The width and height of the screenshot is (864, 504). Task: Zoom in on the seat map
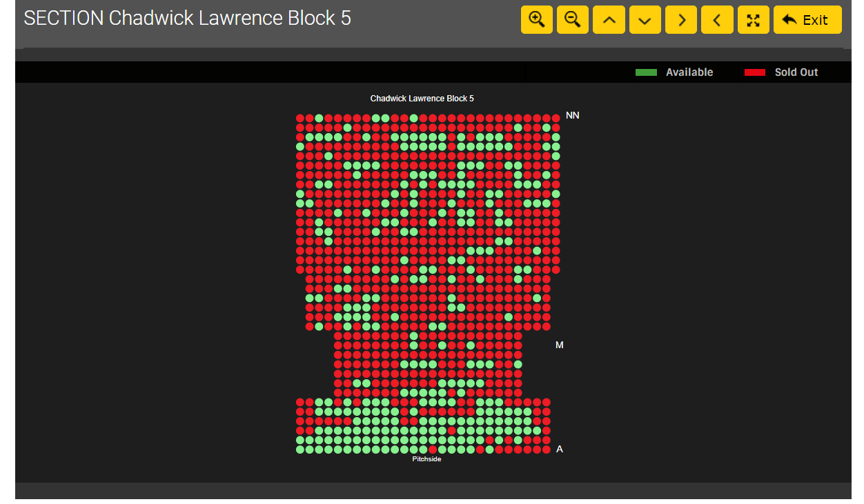click(x=536, y=20)
